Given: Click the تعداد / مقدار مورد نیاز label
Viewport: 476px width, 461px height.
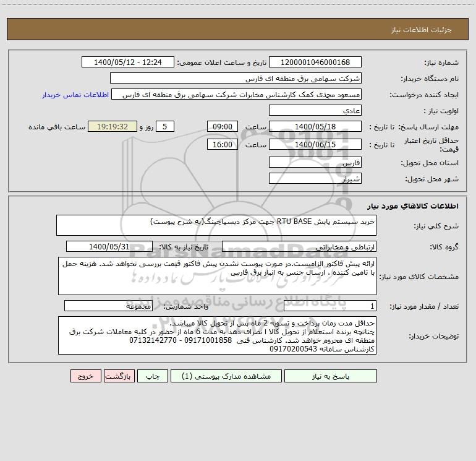Looking at the screenshot, I should coord(424,307).
